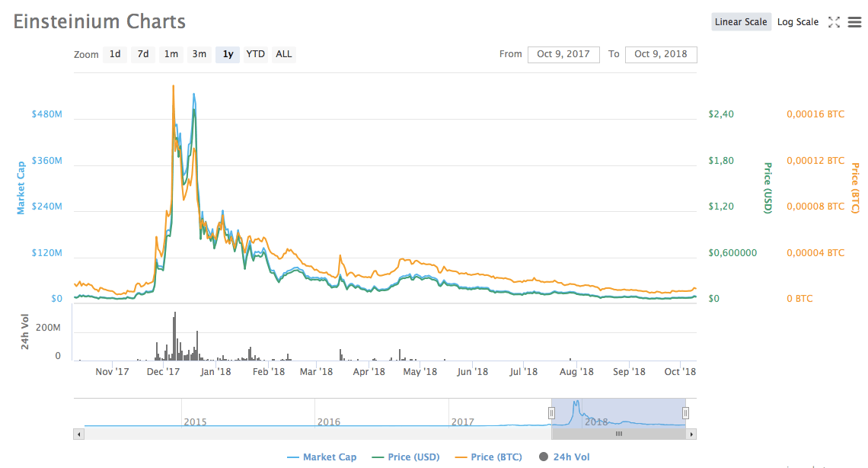This screenshot has height=468, width=868.
Task: Toggle fullscreen chart view icon
Action: coord(834,22)
